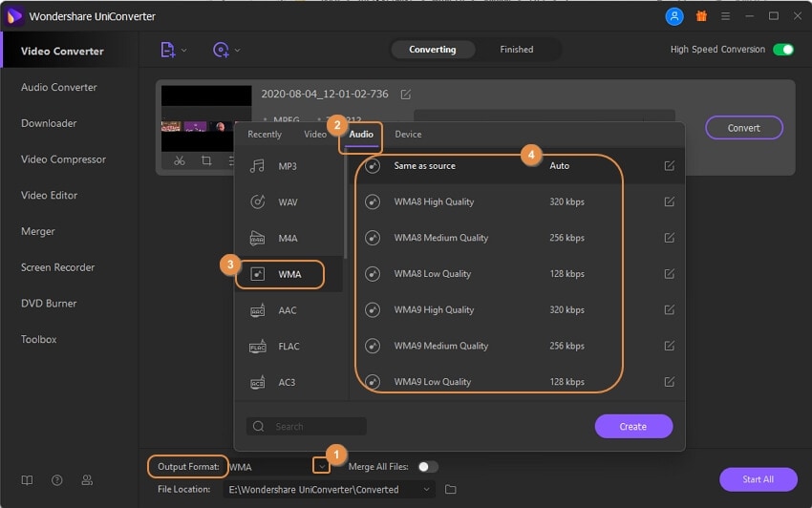Image resolution: width=812 pixels, height=508 pixels.
Task: Open Audio Converter in sidebar
Action: tap(59, 87)
